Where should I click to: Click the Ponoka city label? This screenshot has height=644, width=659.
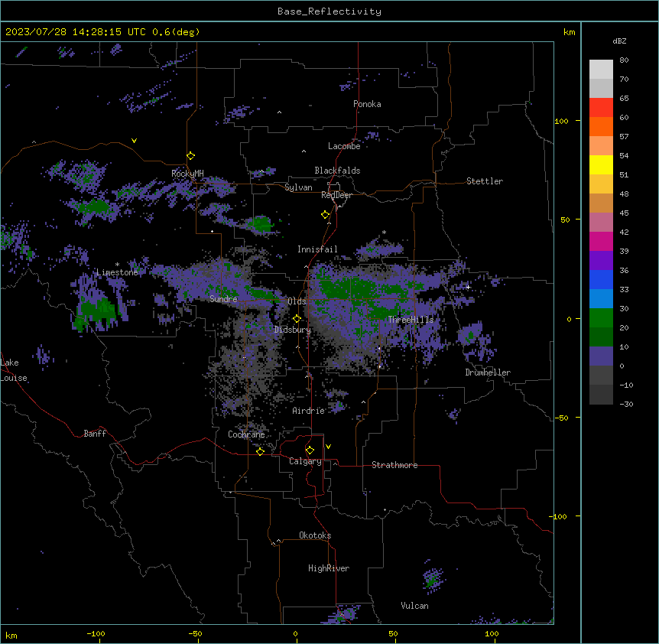coord(367,104)
